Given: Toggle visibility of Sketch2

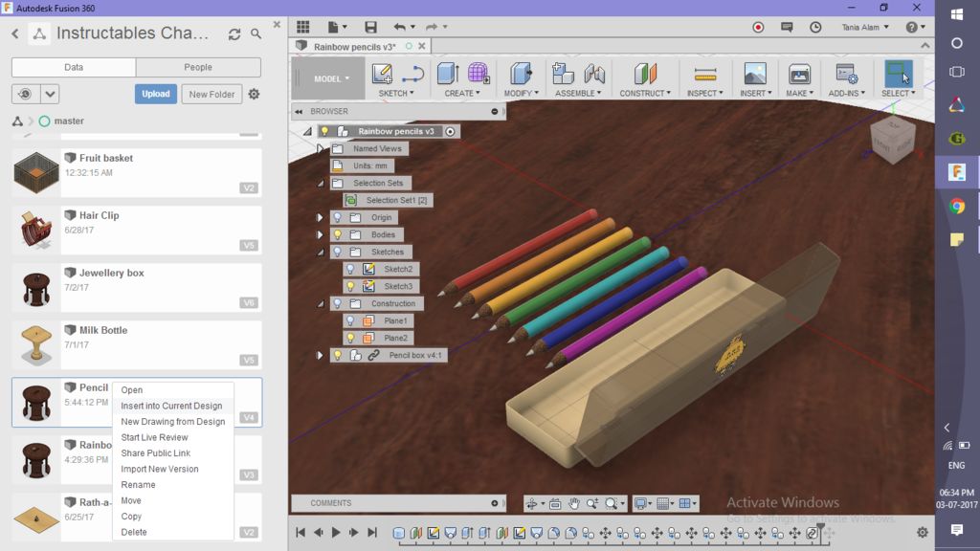Looking at the screenshot, I should coord(350,269).
